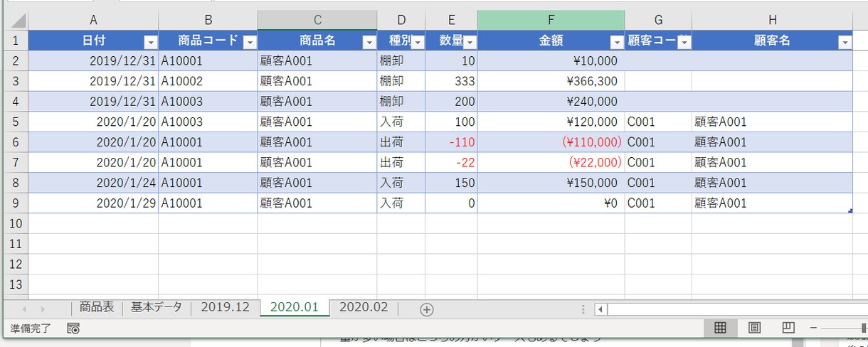Click C001 cell in row 9
Viewport: 868px width, 347px height.
pyautogui.click(x=658, y=203)
